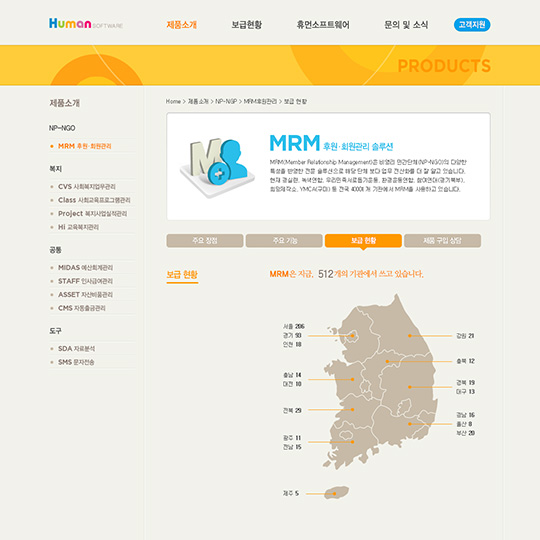Open the 휴먼소프트웨어 menu item
The width and height of the screenshot is (540, 540).
coord(323,25)
